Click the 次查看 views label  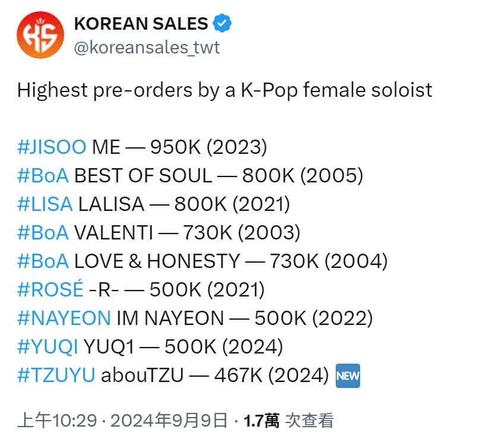click(x=310, y=421)
